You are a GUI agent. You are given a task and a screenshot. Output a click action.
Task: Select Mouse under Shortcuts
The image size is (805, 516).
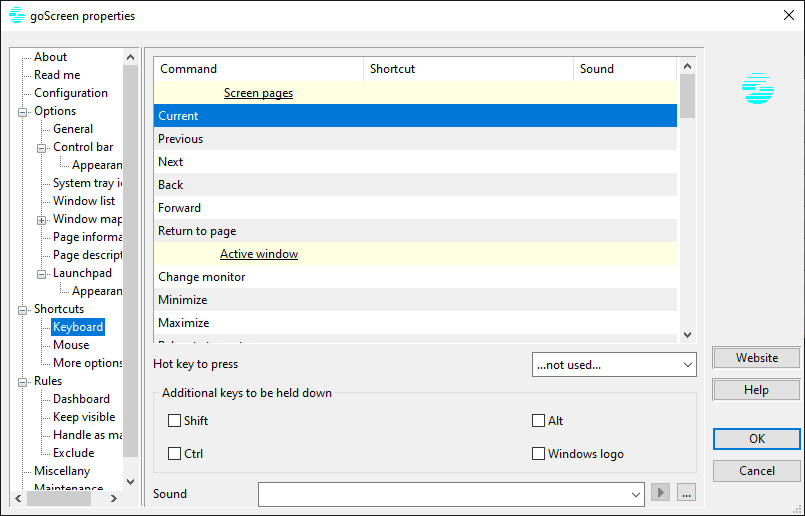pos(71,345)
